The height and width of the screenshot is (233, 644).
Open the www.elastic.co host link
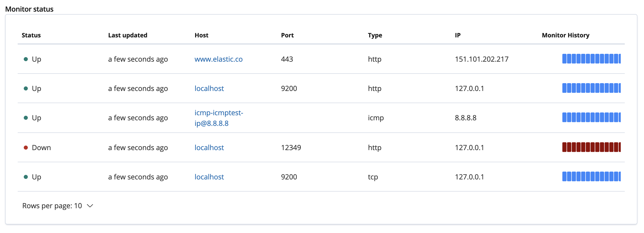tap(218, 59)
